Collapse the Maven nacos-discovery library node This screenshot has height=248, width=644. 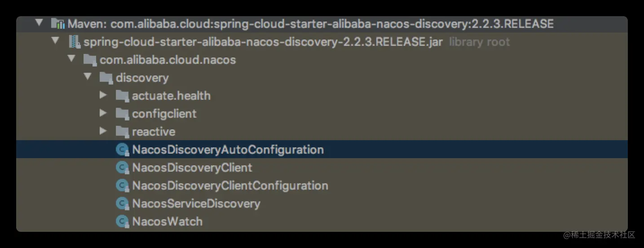(39, 22)
